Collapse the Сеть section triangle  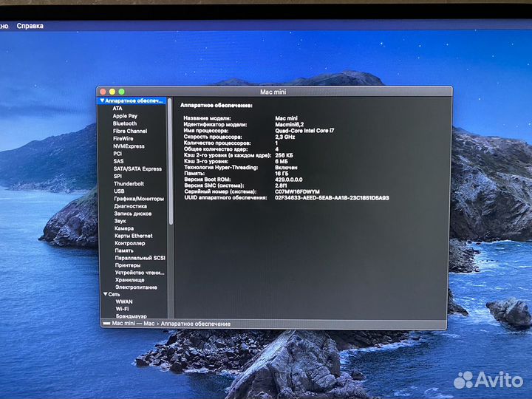click(106, 294)
